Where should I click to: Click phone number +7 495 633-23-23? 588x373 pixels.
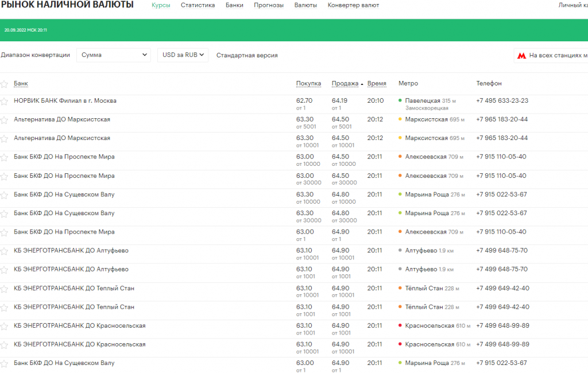coord(502,100)
